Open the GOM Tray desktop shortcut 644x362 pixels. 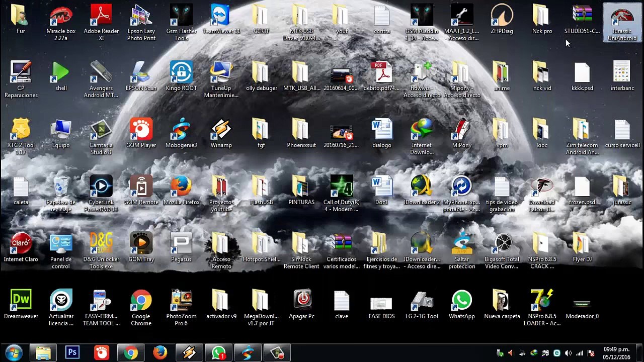coord(141,247)
